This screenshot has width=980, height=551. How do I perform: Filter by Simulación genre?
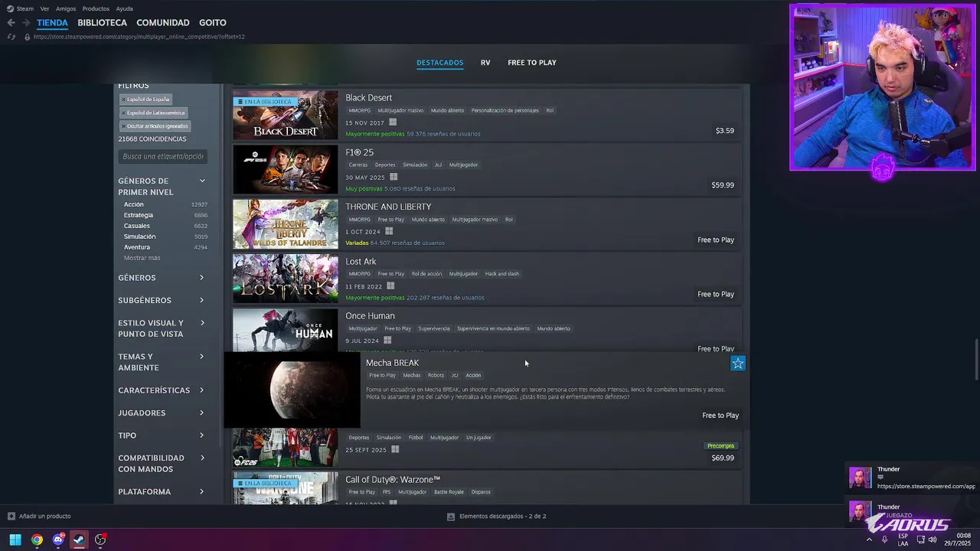point(139,236)
